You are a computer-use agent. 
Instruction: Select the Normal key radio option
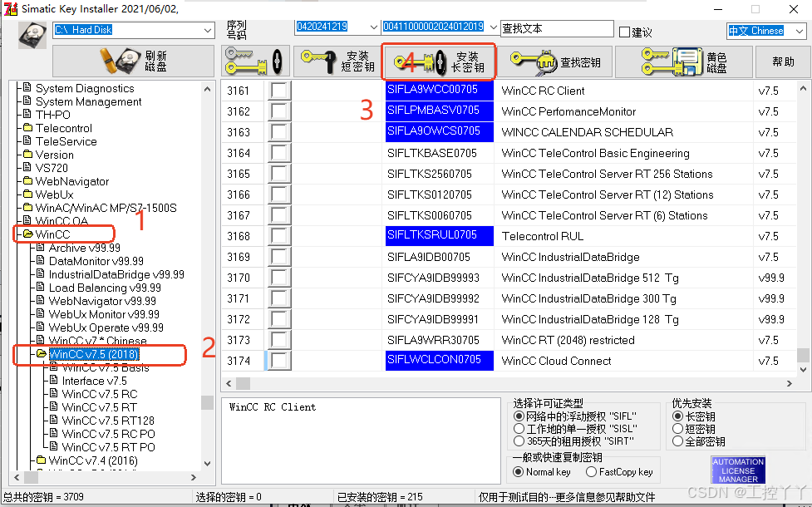point(518,472)
